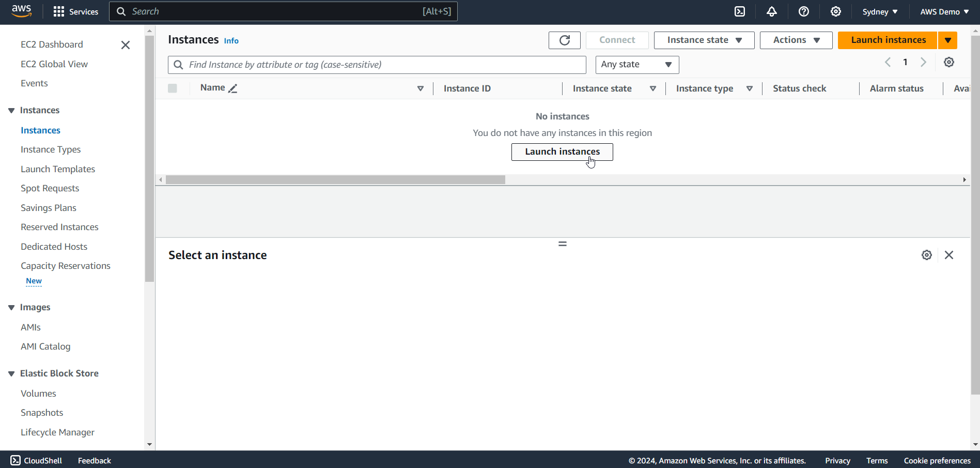Open Dedicated Hosts page
This screenshot has width=980, height=468.
54,247
